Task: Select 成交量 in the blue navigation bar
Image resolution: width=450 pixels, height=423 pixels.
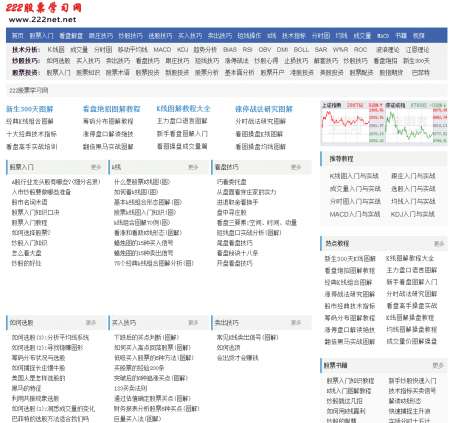Action: (x=362, y=36)
